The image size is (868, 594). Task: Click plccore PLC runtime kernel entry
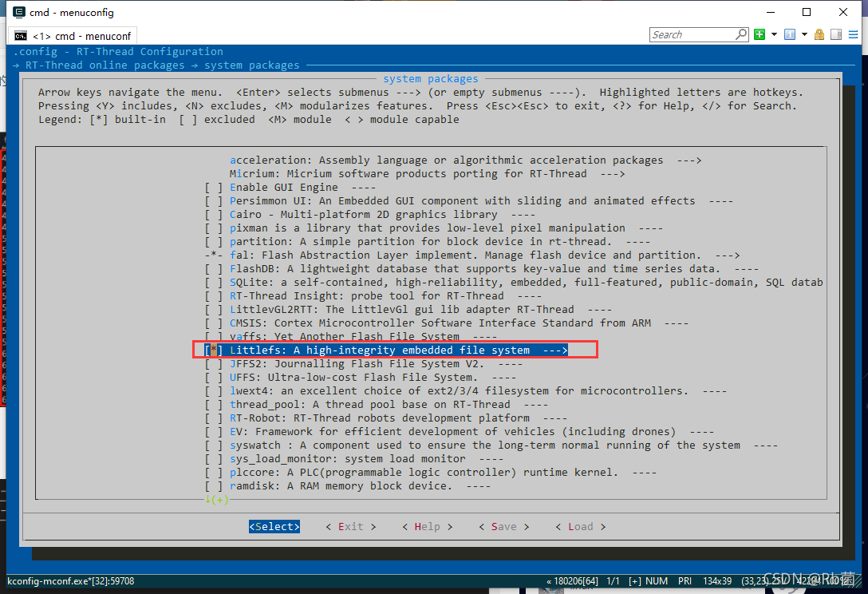click(424, 473)
